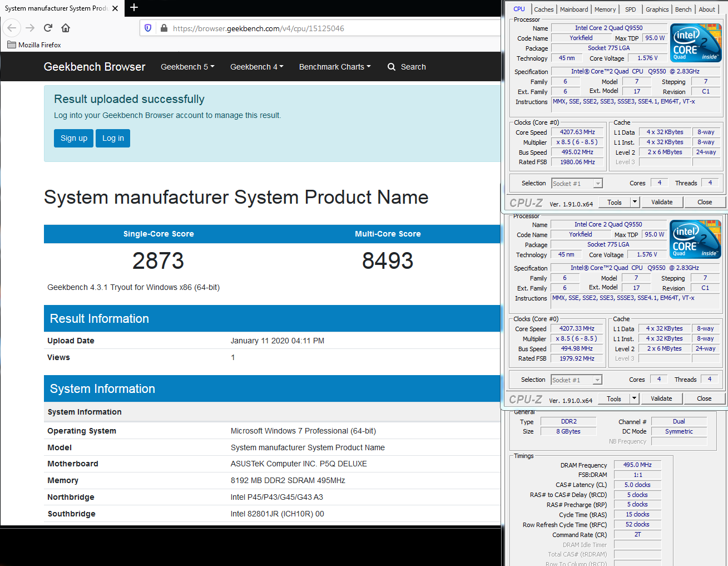
Task: Click Row Refresh Cycle Time 52 clocks
Action: point(637,524)
